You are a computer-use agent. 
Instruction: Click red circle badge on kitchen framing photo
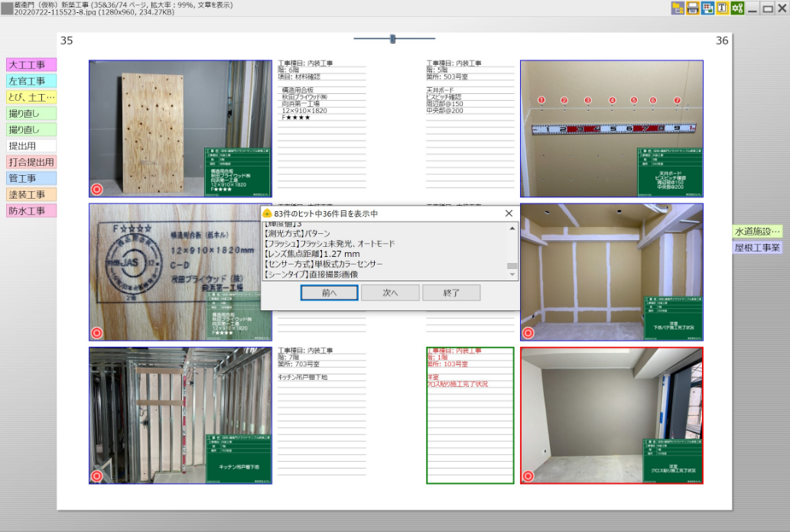[96, 475]
